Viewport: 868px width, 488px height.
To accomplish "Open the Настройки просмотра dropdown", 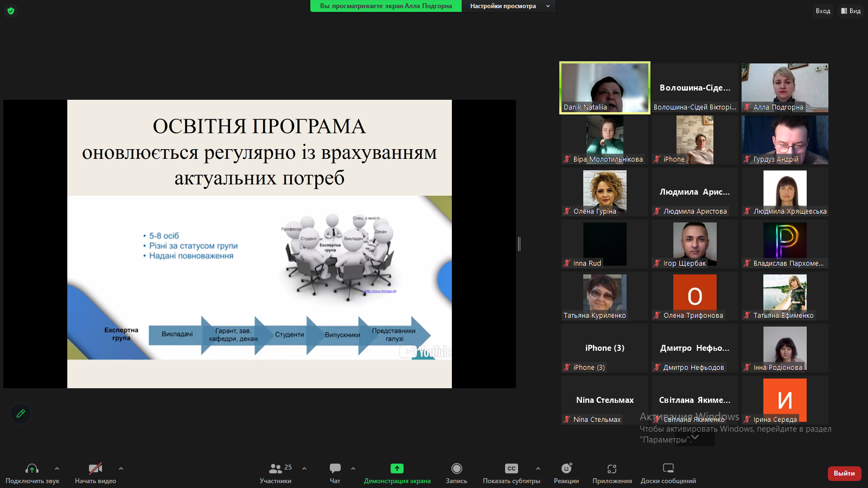I will click(x=509, y=6).
